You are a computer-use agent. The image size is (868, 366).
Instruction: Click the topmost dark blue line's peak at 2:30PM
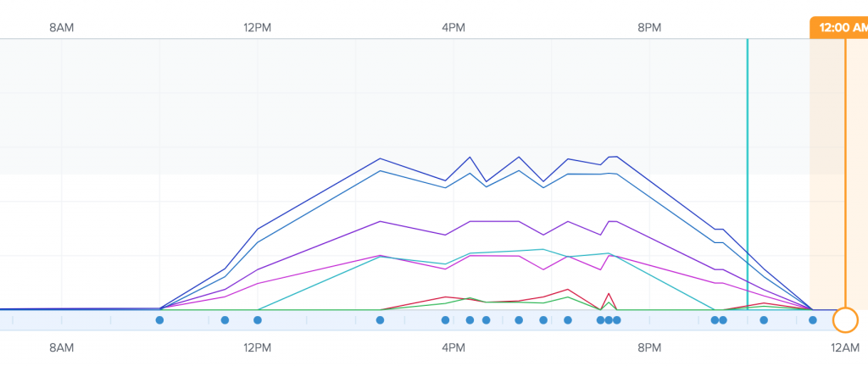pyautogui.click(x=380, y=158)
